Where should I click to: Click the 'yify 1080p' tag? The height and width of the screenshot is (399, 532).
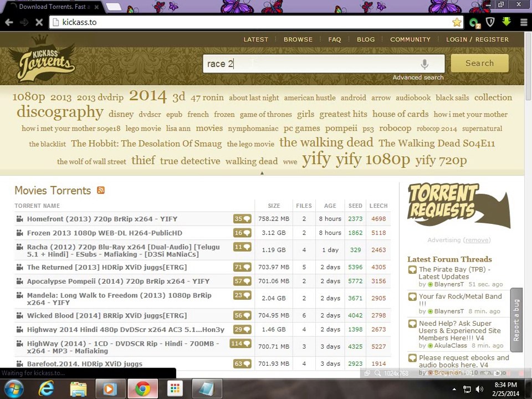372,160
